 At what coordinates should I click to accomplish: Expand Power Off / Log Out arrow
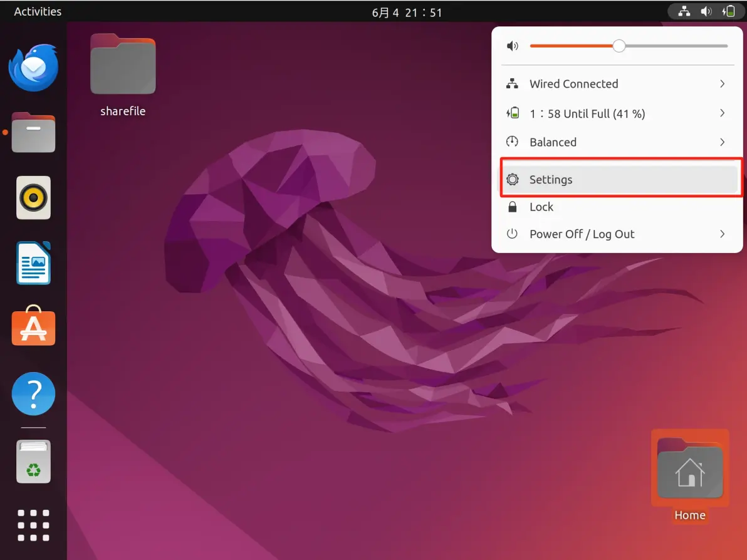point(722,234)
